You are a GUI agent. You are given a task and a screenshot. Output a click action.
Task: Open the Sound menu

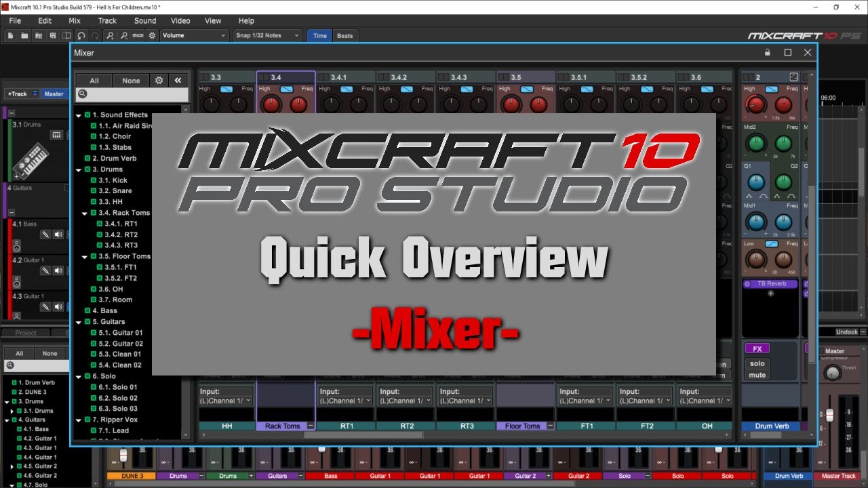tap(145, 21)
